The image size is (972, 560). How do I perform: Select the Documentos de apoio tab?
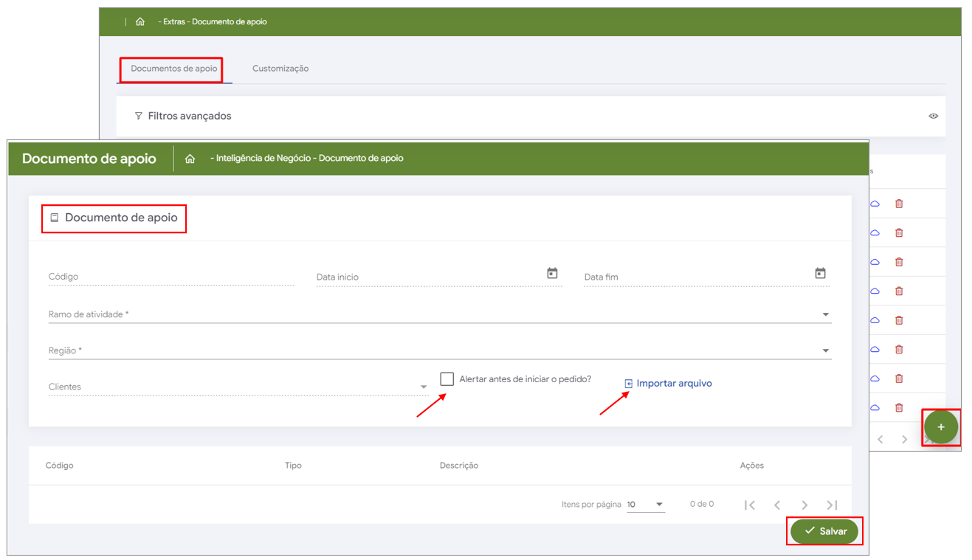pyautogui.click(x=174, y=69)
